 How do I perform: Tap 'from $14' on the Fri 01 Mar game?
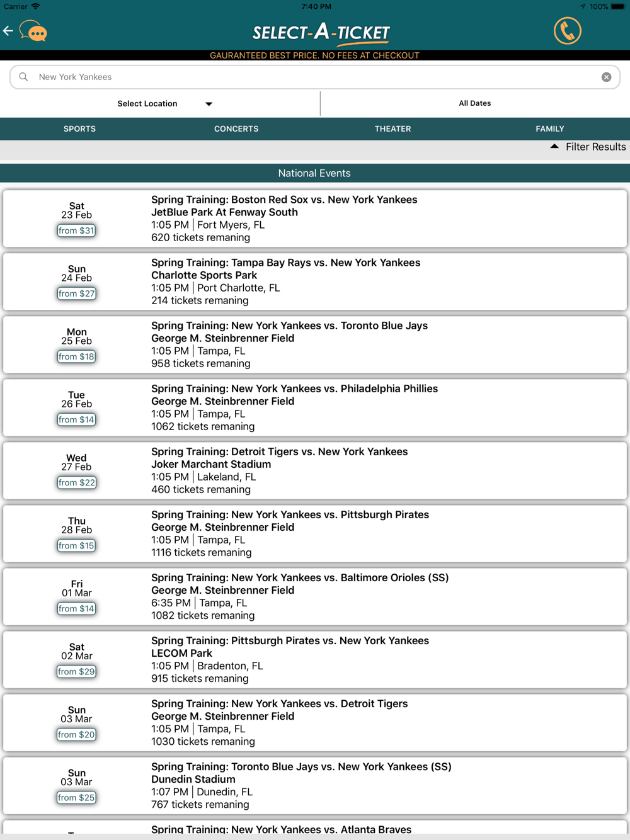click(76, 608)
